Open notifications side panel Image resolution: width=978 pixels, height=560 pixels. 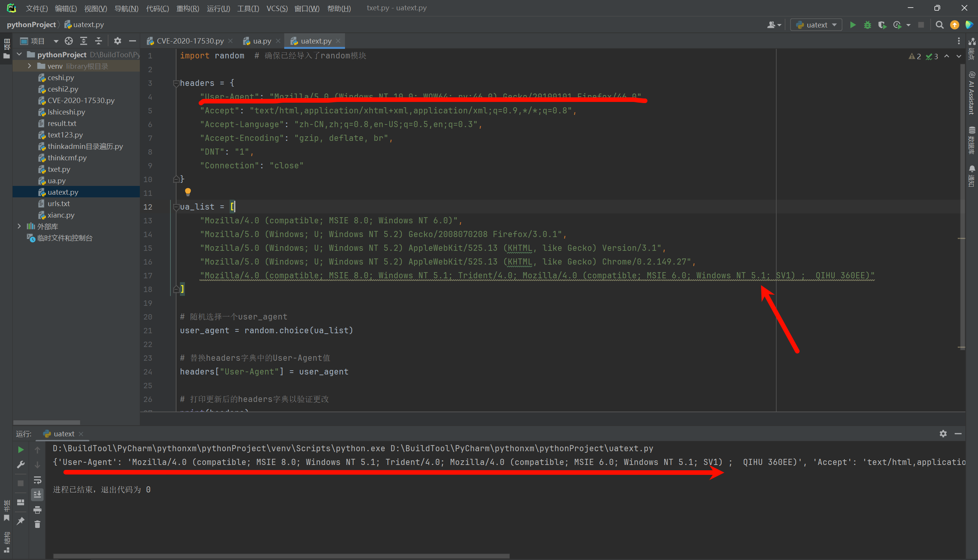point(972,176)
